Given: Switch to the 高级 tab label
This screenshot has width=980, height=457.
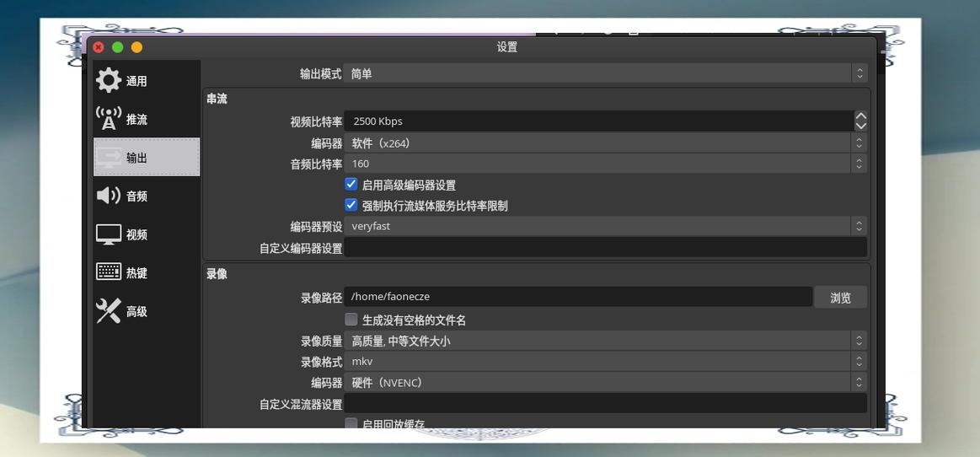Looking at the screenshot, I should click(137, 311).
